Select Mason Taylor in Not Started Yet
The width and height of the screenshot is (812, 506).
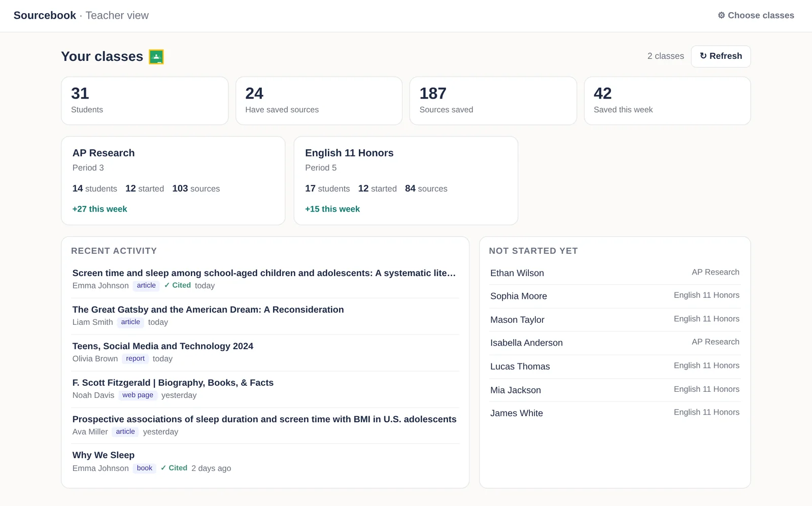coord(615,320)
